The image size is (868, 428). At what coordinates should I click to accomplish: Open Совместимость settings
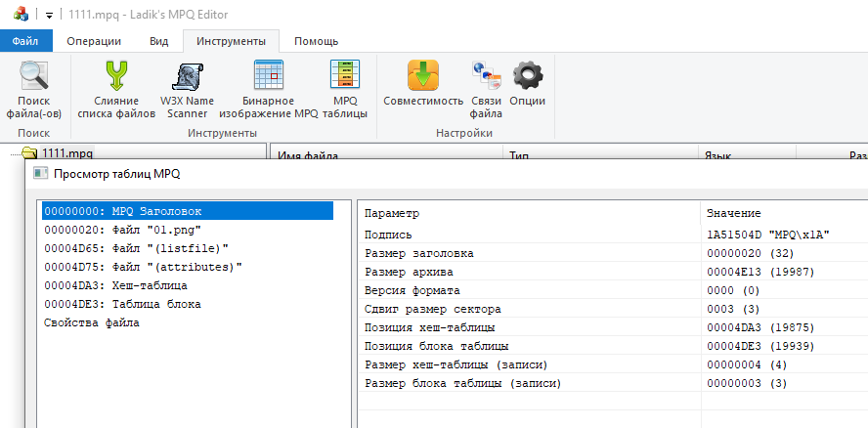click(x=423, y=84)
